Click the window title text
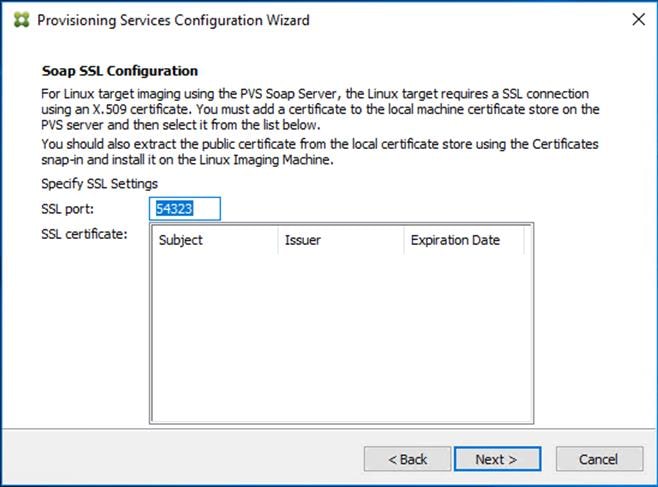The height and width of the screenshot is (487, 658). coord(173,20)
